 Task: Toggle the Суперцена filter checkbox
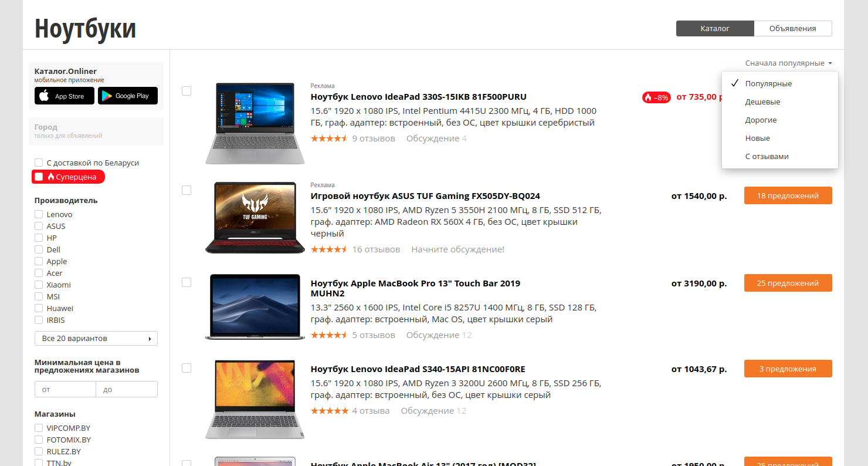39,177
